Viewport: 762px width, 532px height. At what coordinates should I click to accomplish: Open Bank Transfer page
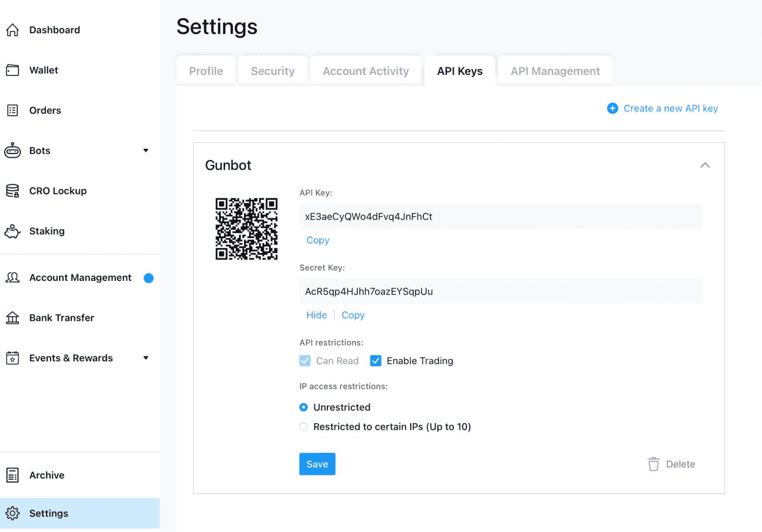(x=62, y=318)
